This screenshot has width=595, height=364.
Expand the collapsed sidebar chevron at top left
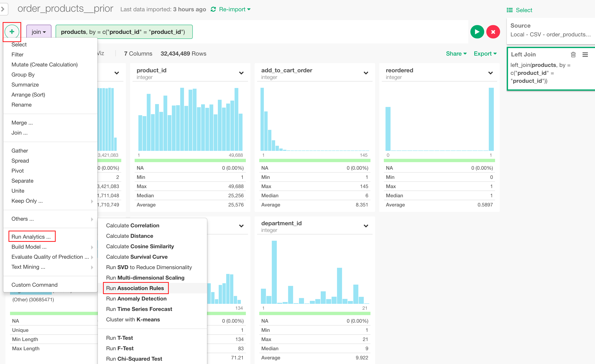tap(3, 9)
